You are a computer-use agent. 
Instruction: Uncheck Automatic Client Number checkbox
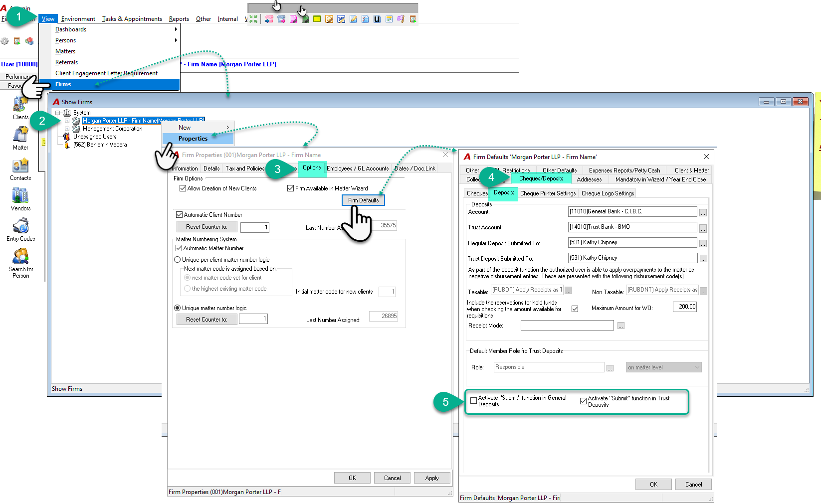pos(179,215)
